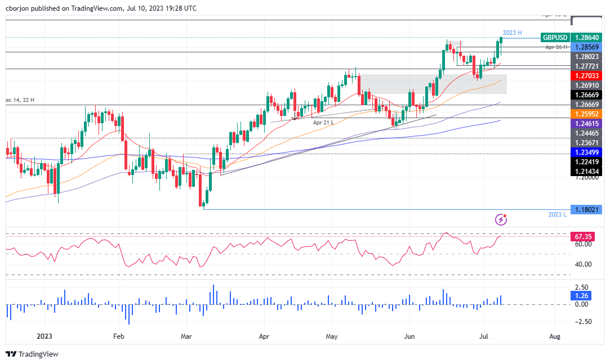The width and height of the screenshot is (610, 364).
Task: Click the purple lightning flash icon
Action: 501,219
